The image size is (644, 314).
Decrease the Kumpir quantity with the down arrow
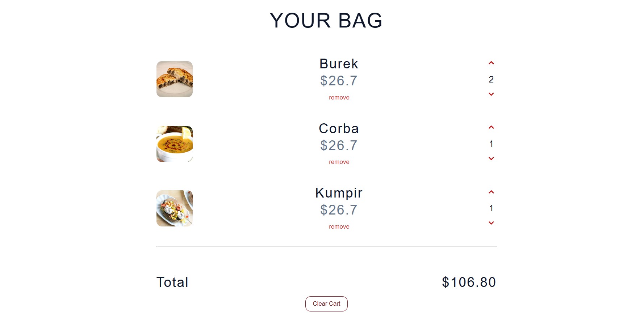point(491,223)
